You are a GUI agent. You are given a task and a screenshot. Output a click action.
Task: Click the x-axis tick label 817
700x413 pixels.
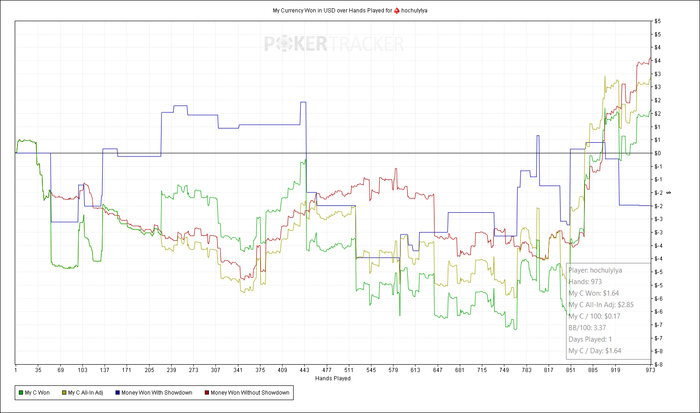click(x=549, y=370)
